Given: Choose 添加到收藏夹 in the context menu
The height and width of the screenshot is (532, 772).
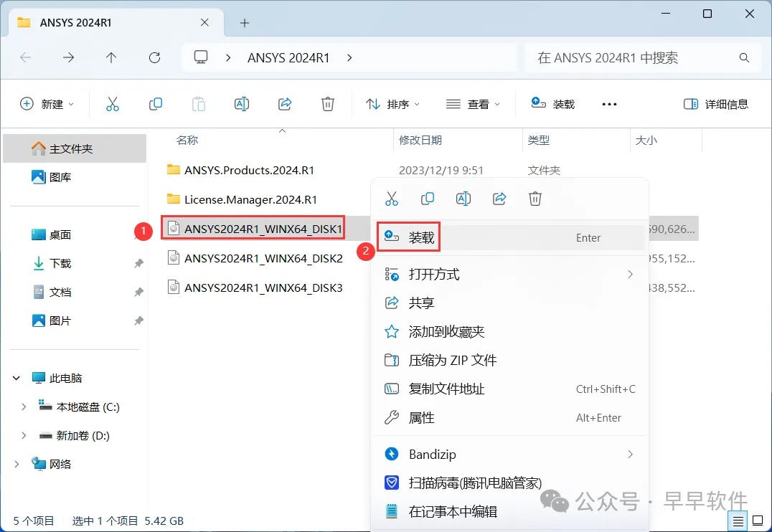Looking at the screenshot, I should click(510, 332).
